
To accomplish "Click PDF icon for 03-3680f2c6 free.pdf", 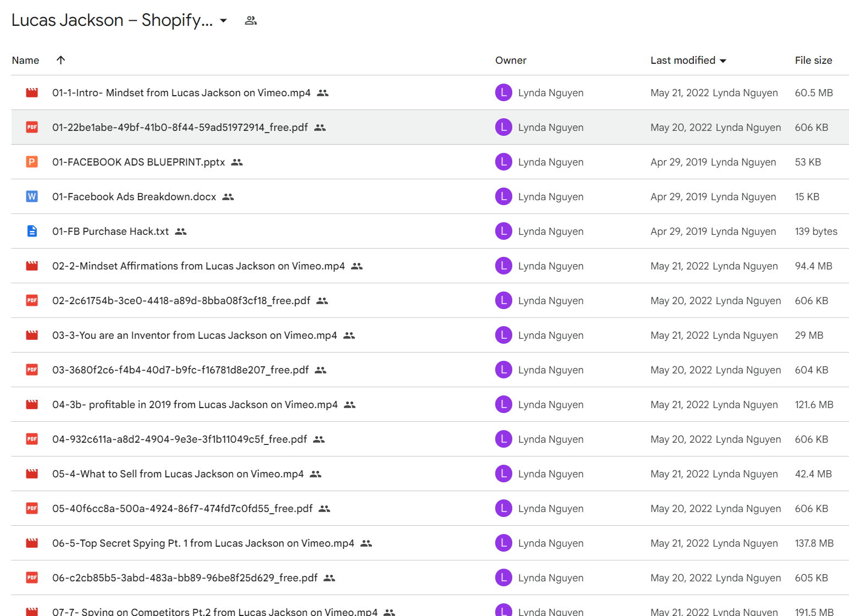I will (32, 370).
